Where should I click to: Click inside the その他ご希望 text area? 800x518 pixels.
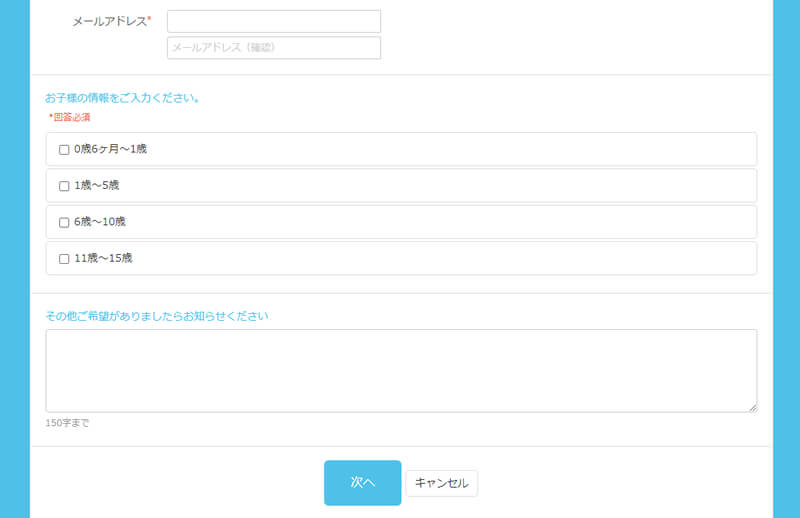(400, 370)
